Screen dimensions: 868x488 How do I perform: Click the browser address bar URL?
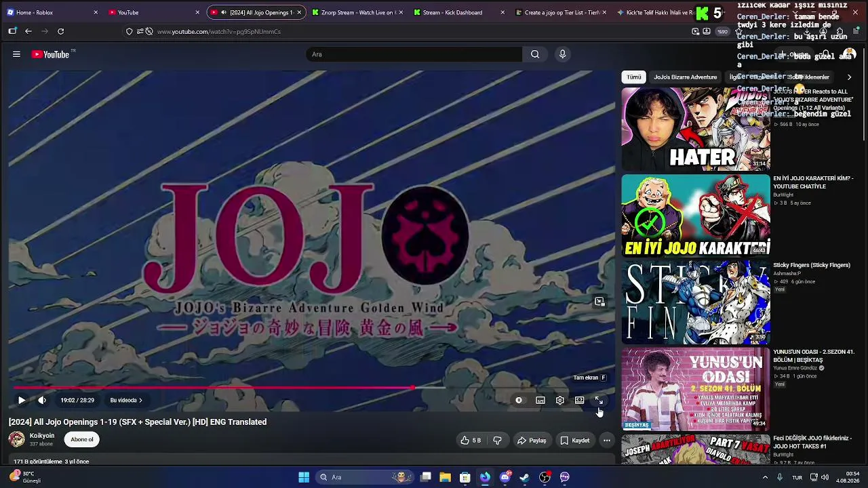pyautogui.click(x=218, y=31)
